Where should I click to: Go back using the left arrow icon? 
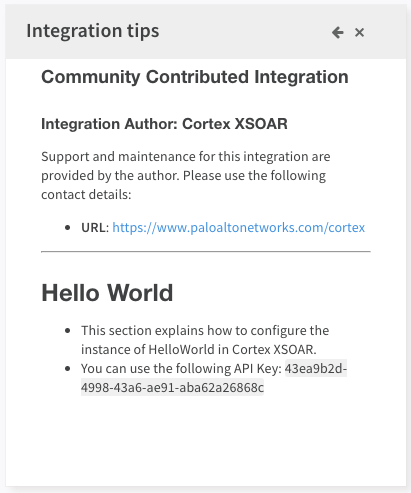pyautogui.click(x=338, y=32)
